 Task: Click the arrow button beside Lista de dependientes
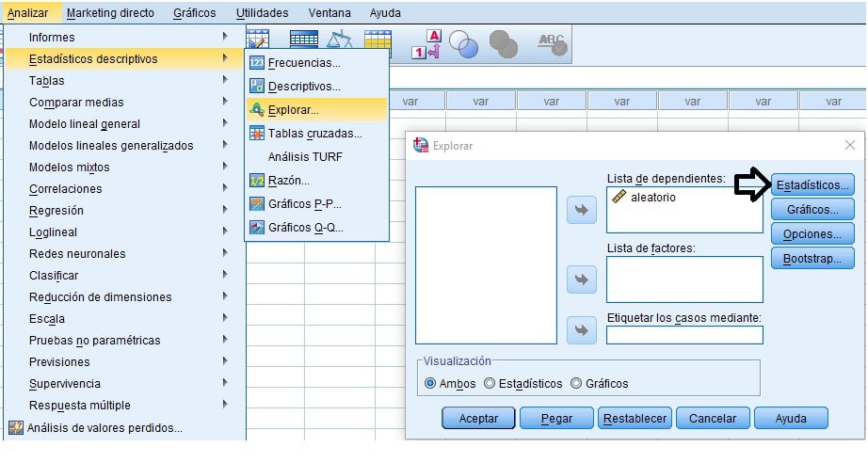tap(581, 210)
